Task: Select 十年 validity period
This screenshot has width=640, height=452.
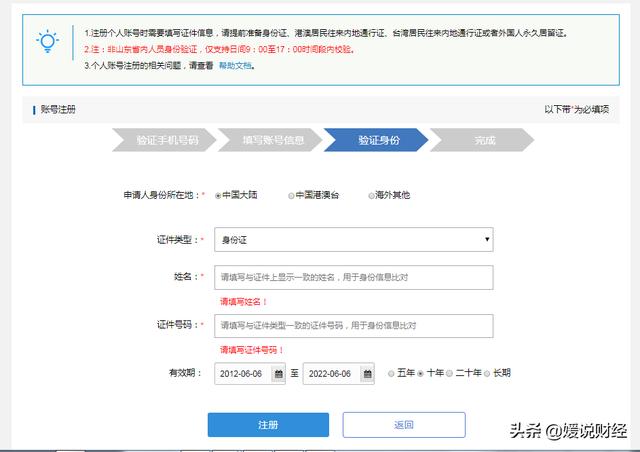Action: (421, 373)
